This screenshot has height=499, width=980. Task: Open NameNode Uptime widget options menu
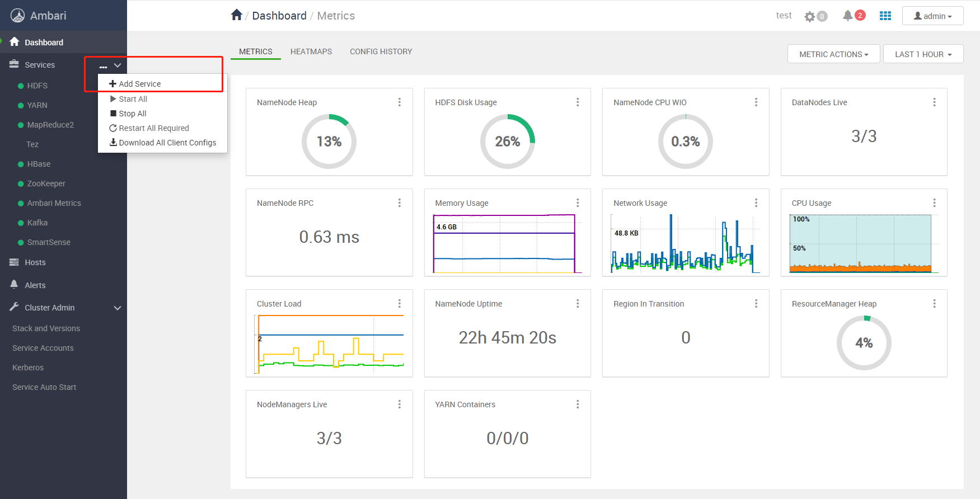click(x=578, y=304)
